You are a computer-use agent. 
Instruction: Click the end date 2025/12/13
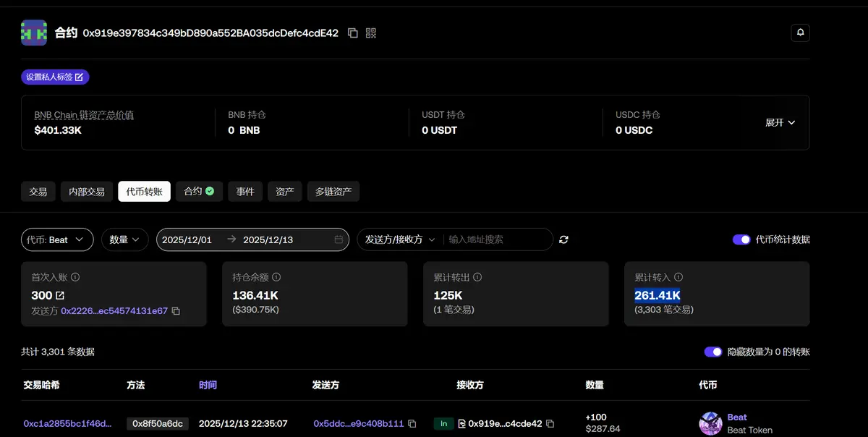click(268, 239)
